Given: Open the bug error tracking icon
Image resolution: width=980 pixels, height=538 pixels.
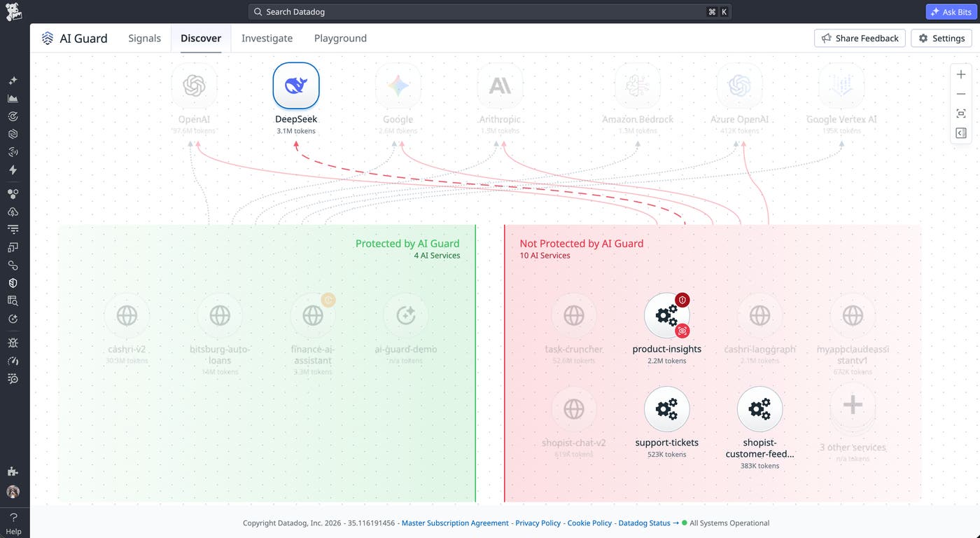Looking at the screenshot, I should (x=13, y=343).
